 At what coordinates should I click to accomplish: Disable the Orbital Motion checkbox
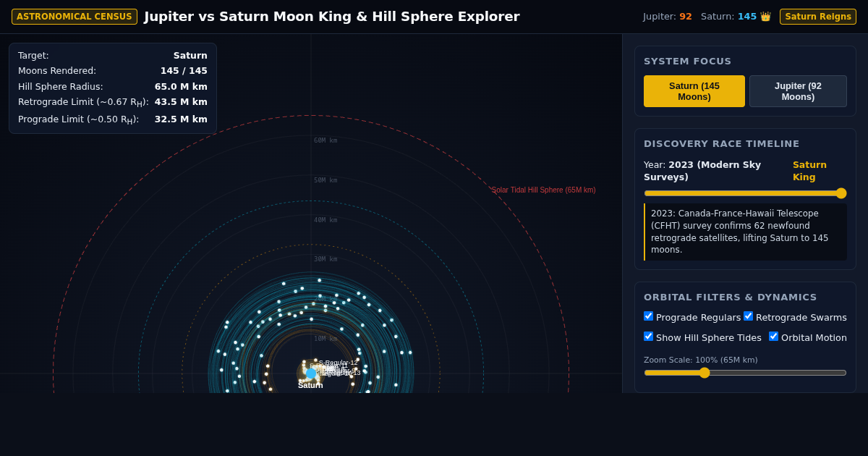coord(774,337)
